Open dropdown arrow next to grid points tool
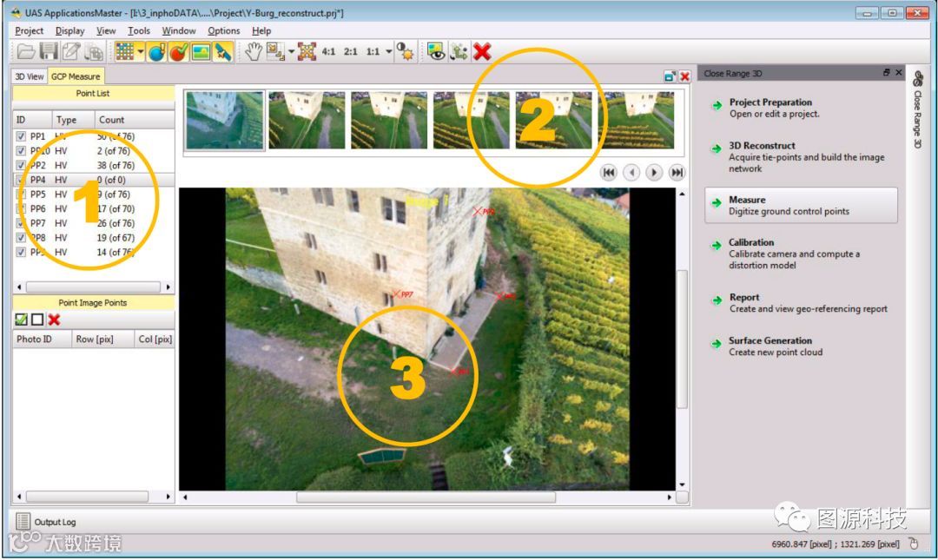 pos(140,52)
